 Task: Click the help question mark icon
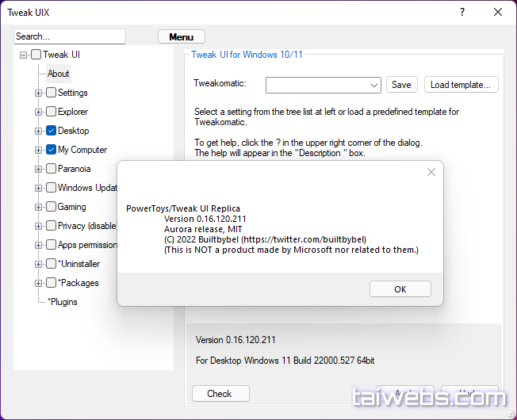pos(462,12)
